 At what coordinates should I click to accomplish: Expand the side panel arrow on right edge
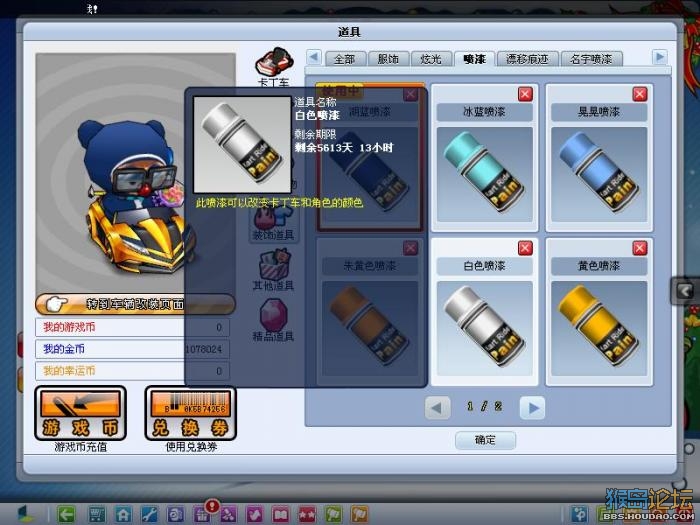pos(685,291)
